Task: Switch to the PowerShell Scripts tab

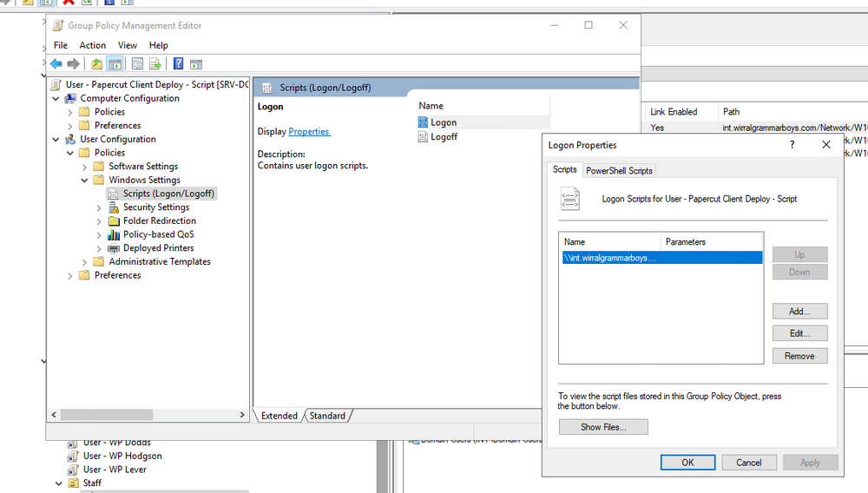Action: pos(619,170)
